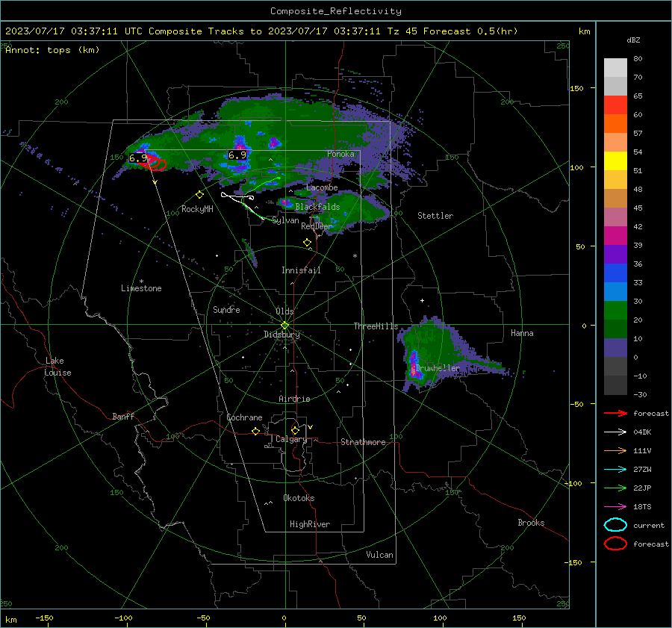This screenshot has height=628, width=672.
Task: Click the red forecast ellipse legend icon
Action: click(615, 544)
